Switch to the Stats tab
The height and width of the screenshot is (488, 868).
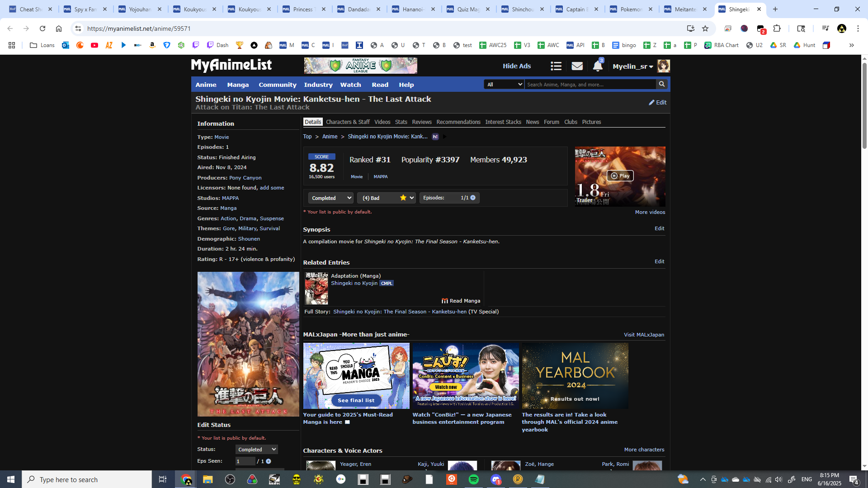point(401,122)
